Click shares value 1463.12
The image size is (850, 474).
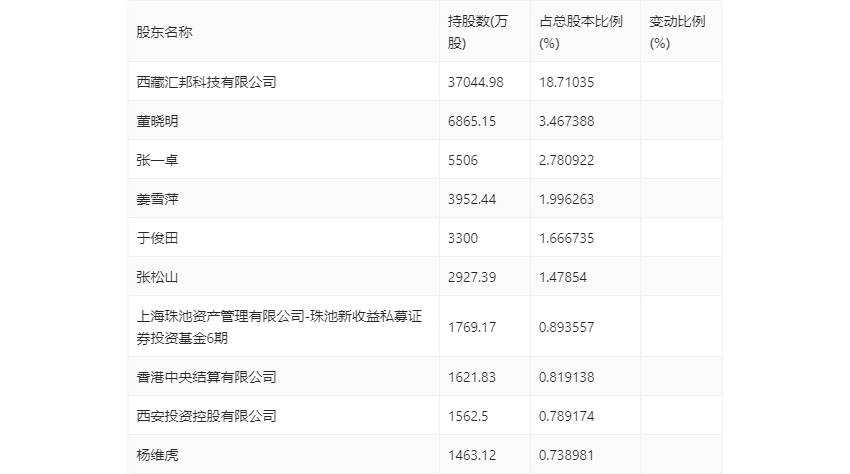point(472,455)
